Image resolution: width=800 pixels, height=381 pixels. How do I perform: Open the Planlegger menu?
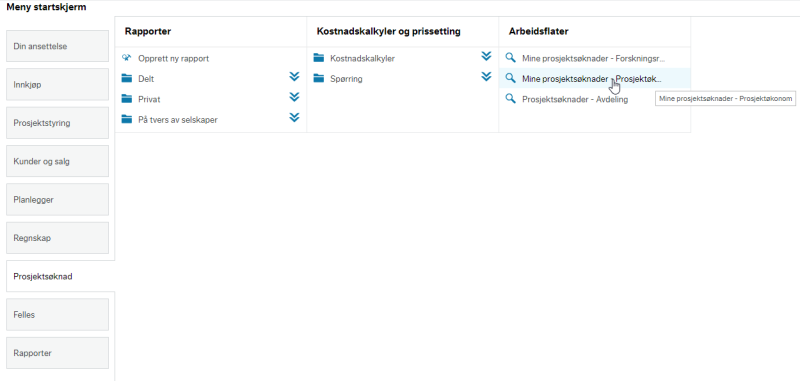tap(58, 199)
